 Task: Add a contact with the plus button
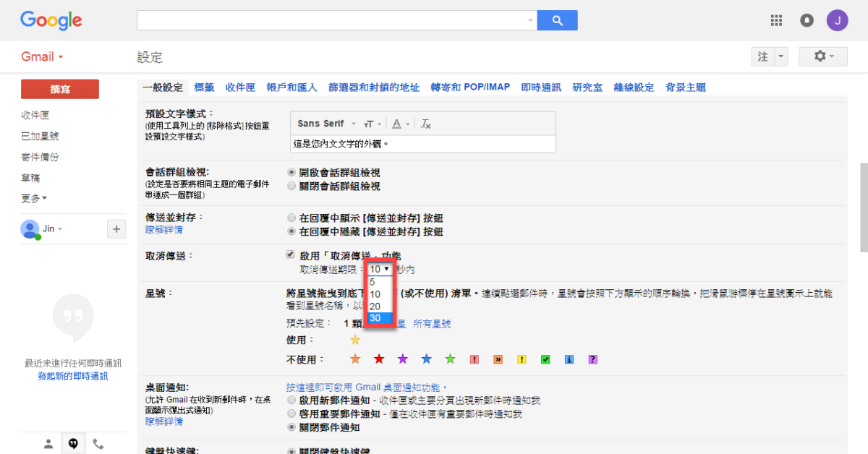coord(116,229)
